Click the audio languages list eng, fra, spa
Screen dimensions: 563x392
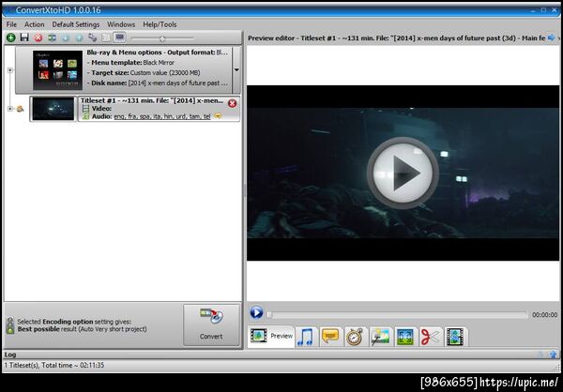[x=162, y=116]
